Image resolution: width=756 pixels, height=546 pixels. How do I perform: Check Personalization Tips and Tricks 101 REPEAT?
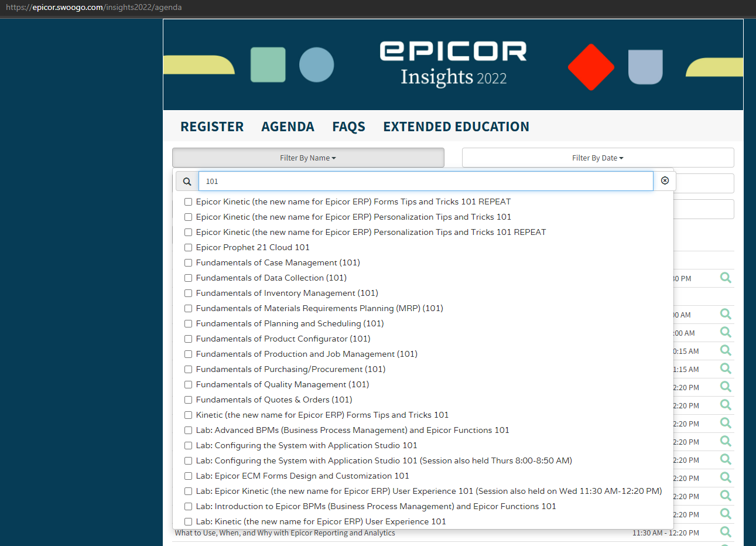pyautogui.click(x=188, y=232)
